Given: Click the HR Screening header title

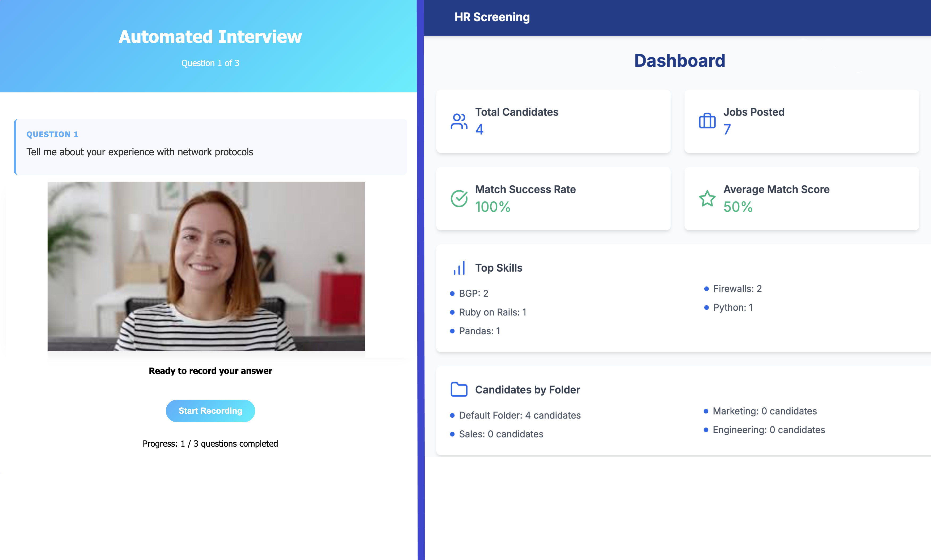Looking at the screenshot, I should pos(492,17).
